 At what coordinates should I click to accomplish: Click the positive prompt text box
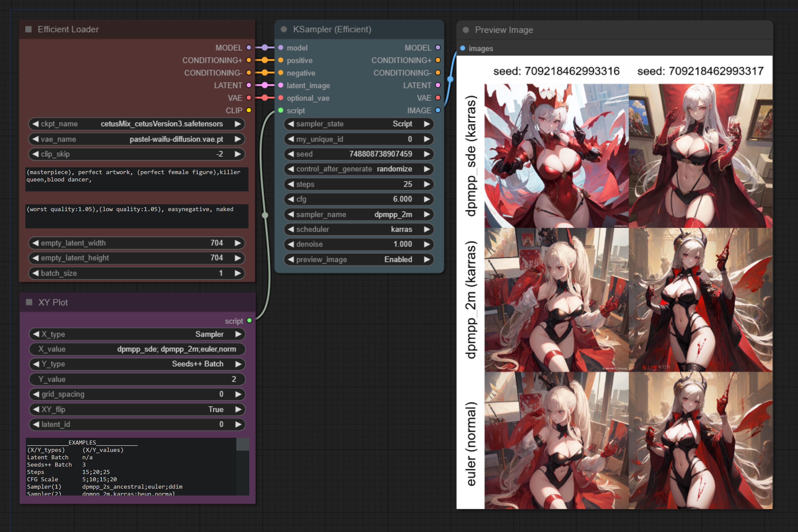(137, 179)
